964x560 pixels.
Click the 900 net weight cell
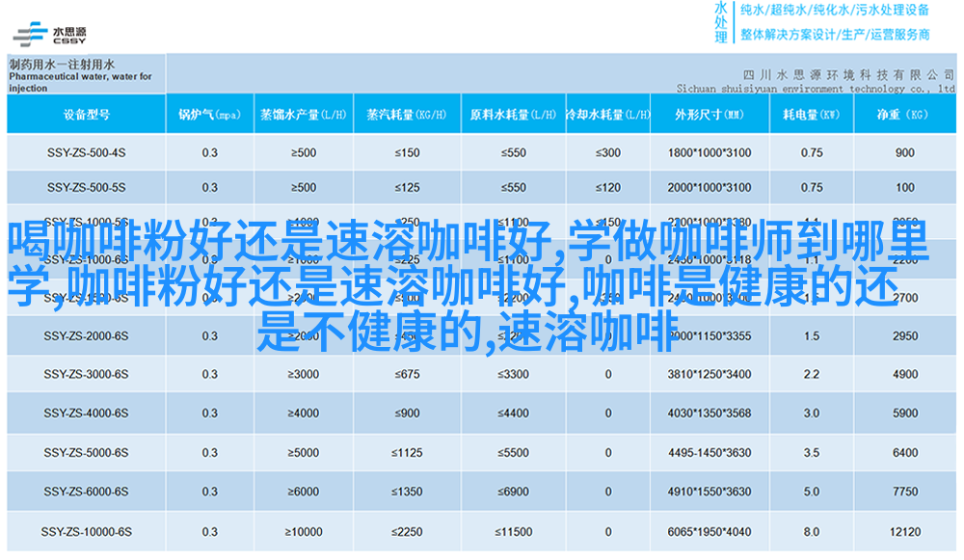pyautogui.click(x=905, y=152)
